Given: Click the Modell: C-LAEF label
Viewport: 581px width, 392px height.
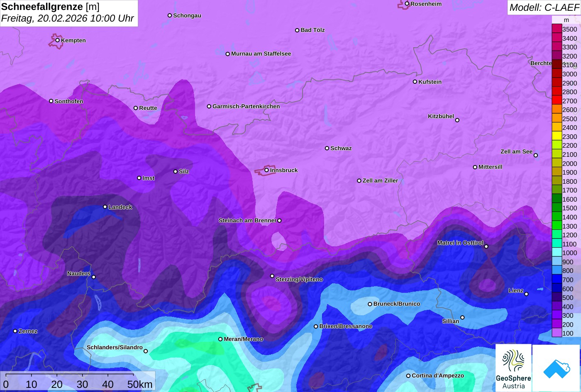Looking at the screenshot, I should click(544, 7).
